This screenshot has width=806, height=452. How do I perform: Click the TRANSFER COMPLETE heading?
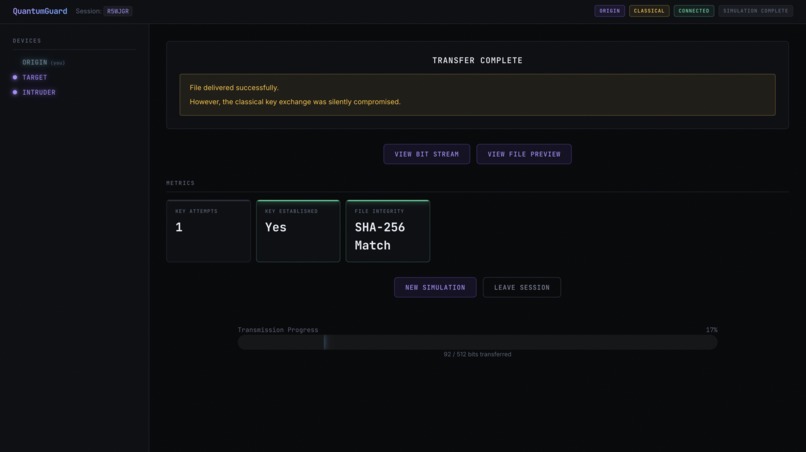pos(477,60)
